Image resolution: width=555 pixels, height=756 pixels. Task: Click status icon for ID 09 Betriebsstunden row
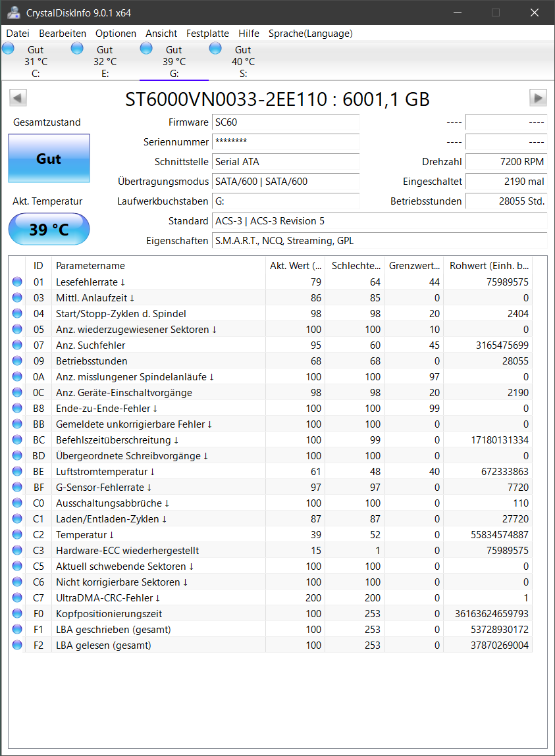(17, 361)
